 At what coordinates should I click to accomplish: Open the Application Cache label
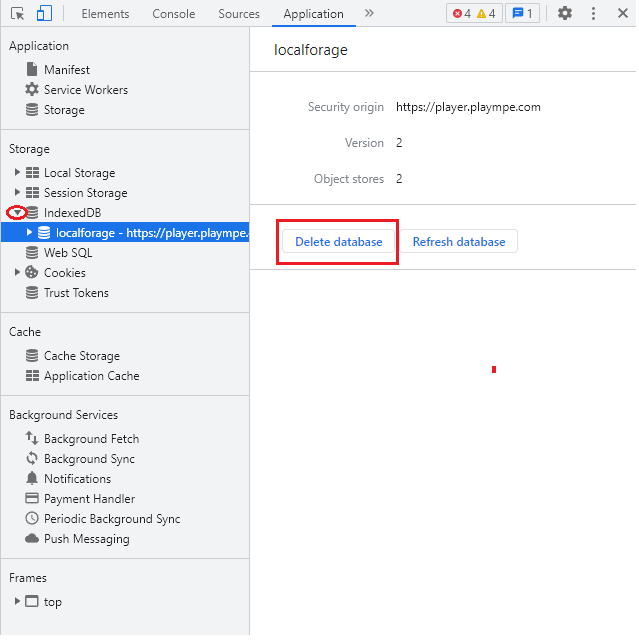coord(92,378)
